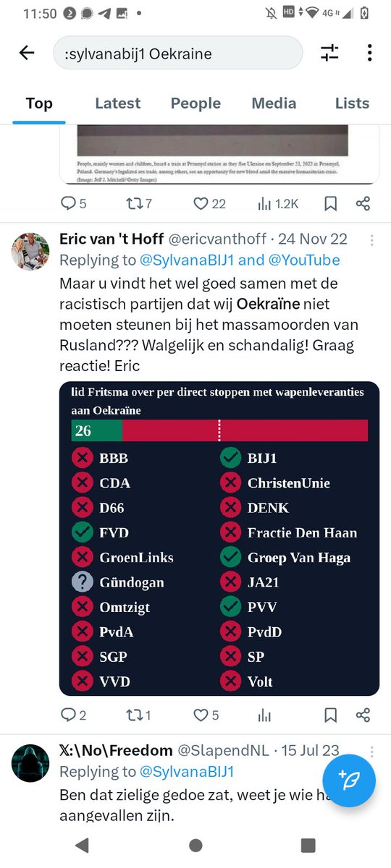Open the three-dot overflow menu at top

369,53
